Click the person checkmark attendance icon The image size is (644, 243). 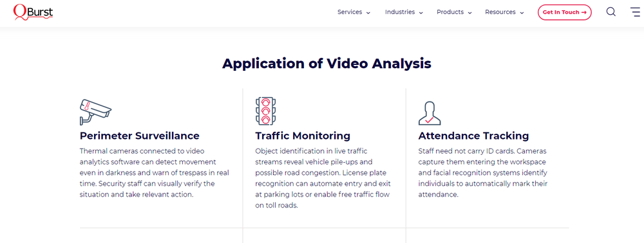click(429, 113)
